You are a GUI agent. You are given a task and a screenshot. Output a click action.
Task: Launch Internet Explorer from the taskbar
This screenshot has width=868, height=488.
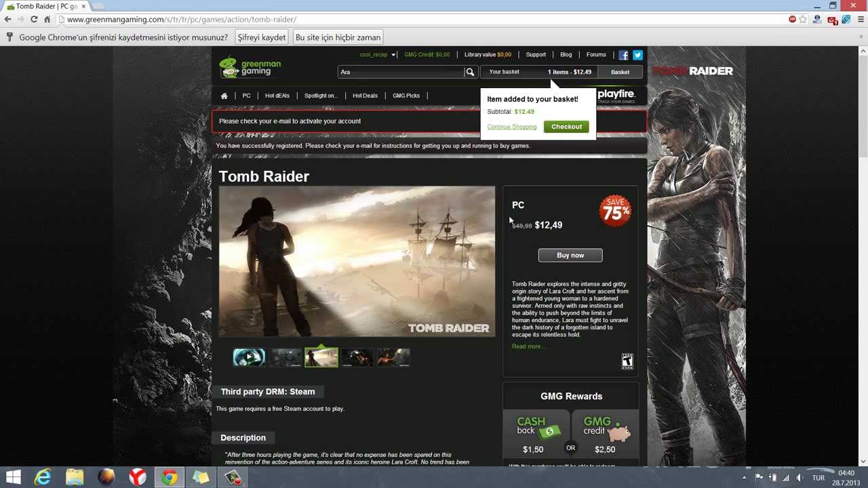coord(43,477)
